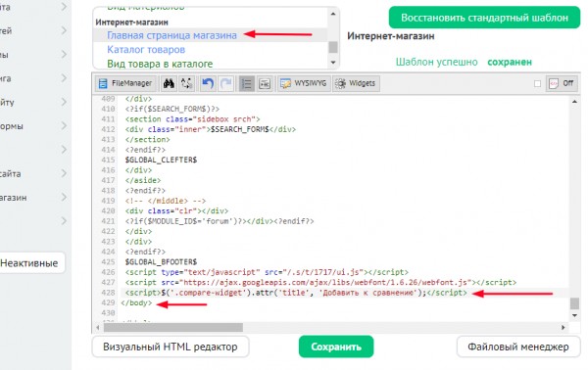Tick the checkbox beside the Off button

click(537, 83)
